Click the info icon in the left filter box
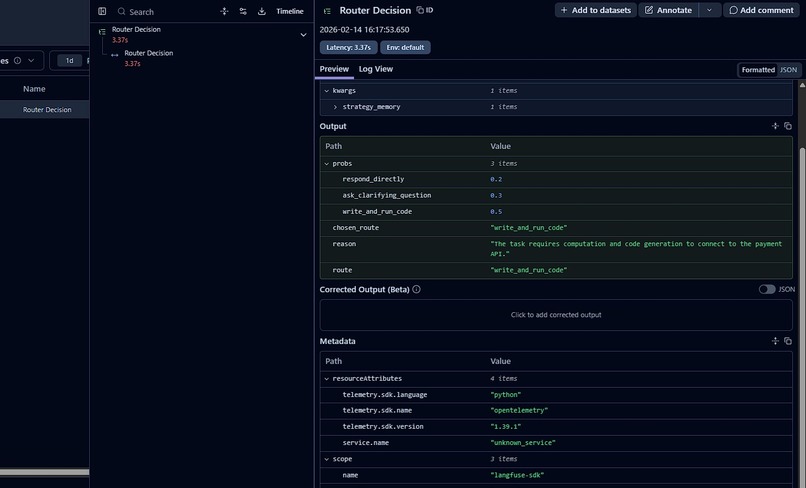806x488 pixels. click(x=17, y=61)
